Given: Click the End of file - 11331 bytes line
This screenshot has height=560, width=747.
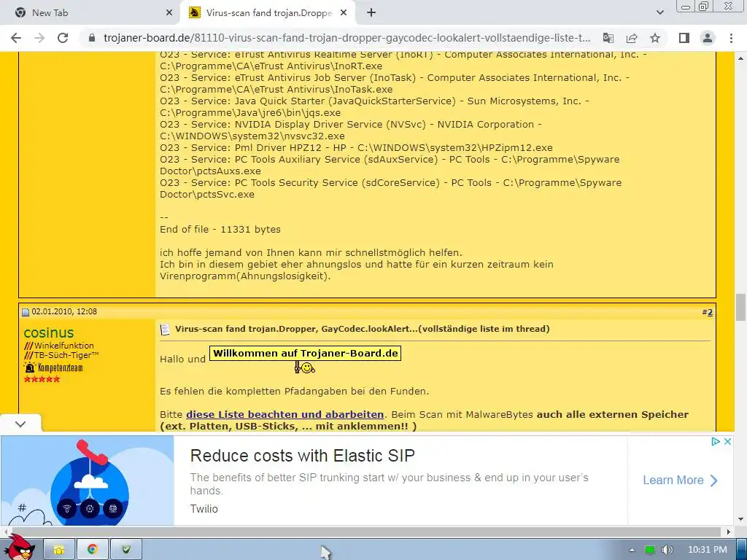Looking at the screenshot, I should (220, 230).
